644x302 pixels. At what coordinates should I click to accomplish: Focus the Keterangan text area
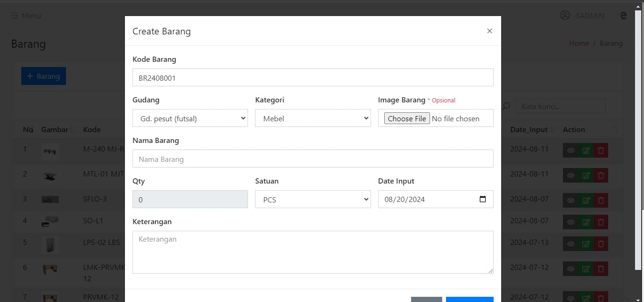313,252
